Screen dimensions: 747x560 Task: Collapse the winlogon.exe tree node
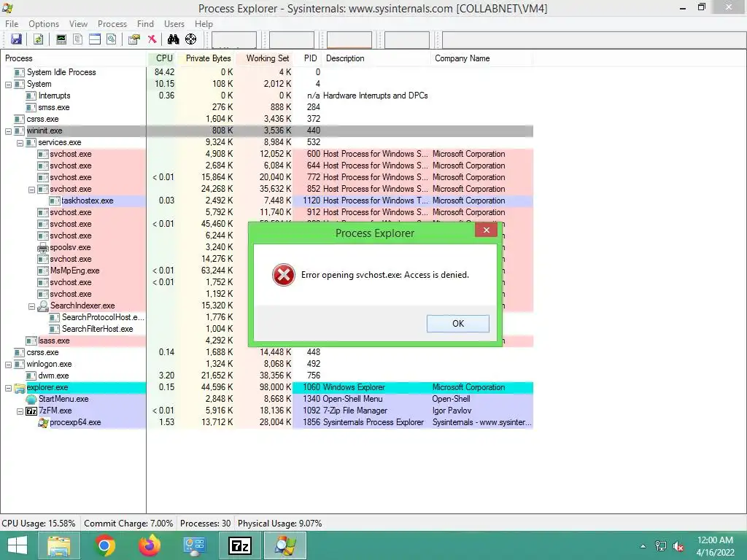coord(8,365)
